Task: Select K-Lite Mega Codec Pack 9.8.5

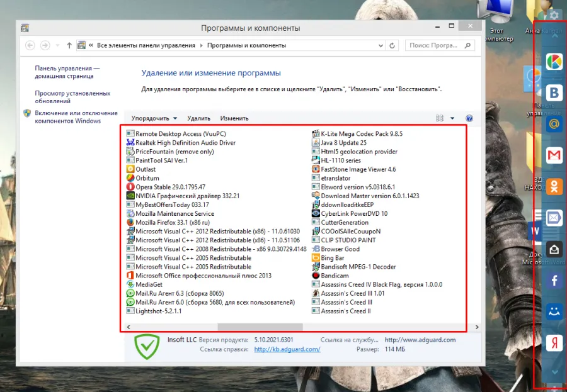Action: click(x=357, y=133)
